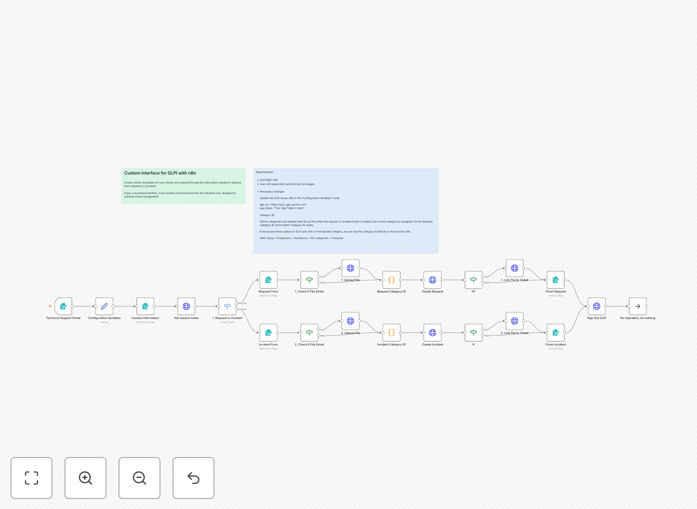
Task: Open the Create Request HTTP node
Action: pyautogui.click(x=433, y=280)
